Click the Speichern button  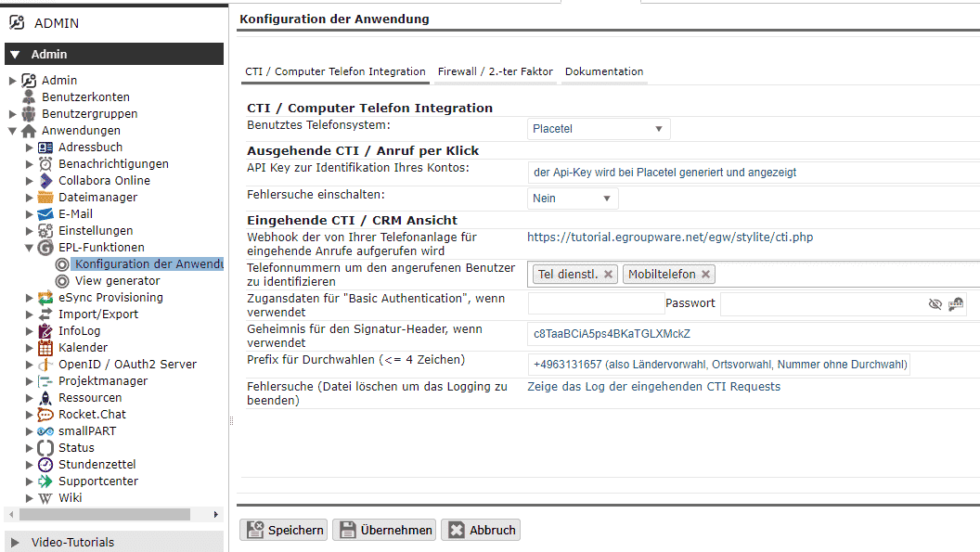point(284,530)
